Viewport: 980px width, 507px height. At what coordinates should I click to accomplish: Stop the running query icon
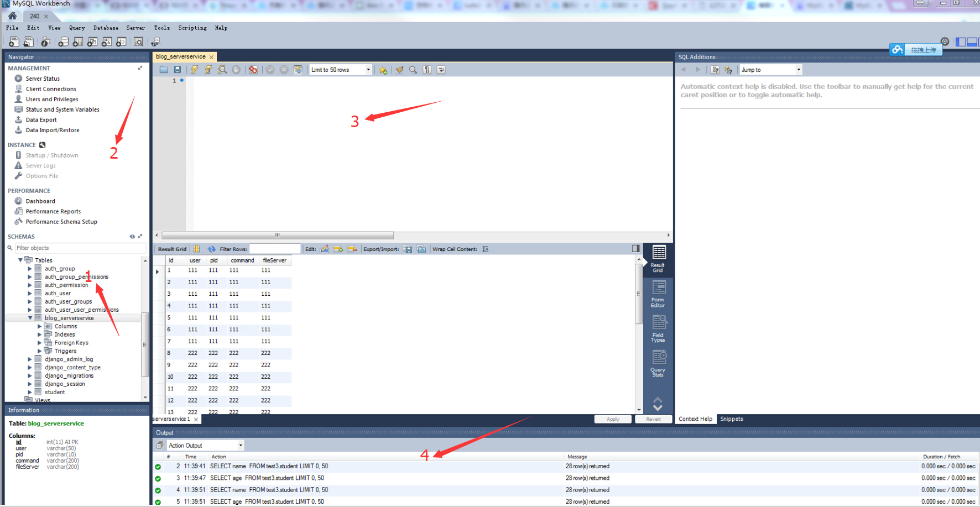[236, 70]
